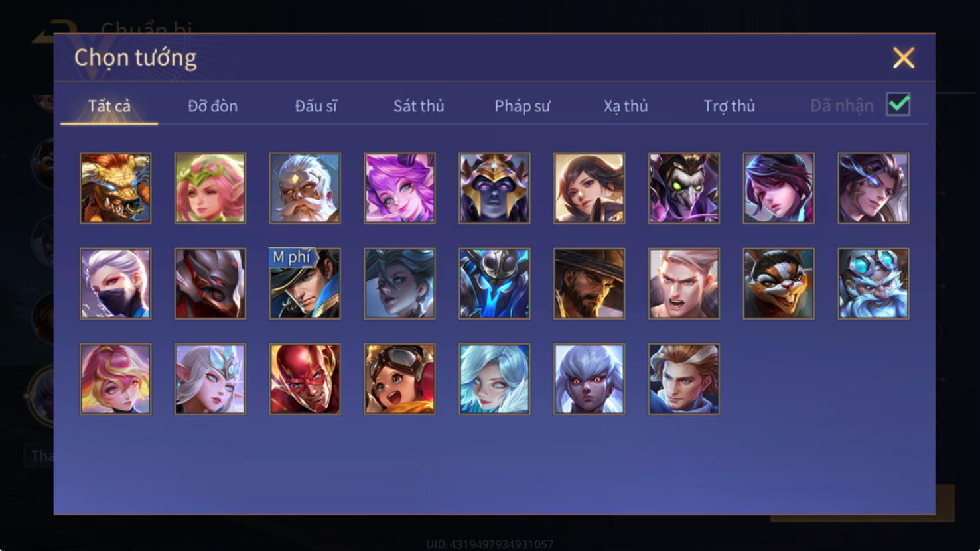This screenshot has width=980, height=551.
Task: Choose the cowboy hat bearded hero
Action: click(589, 284)
